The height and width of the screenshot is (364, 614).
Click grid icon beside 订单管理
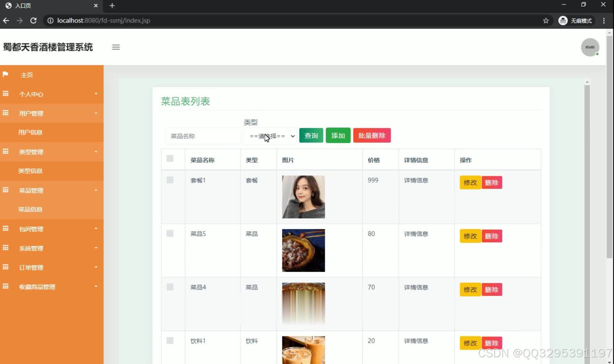click(5, 267)
